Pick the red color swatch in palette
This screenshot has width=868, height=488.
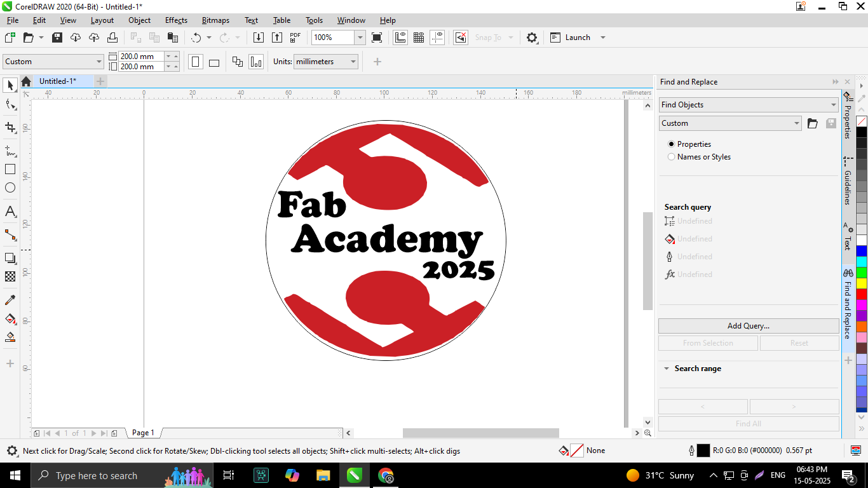tap(862, 294)
